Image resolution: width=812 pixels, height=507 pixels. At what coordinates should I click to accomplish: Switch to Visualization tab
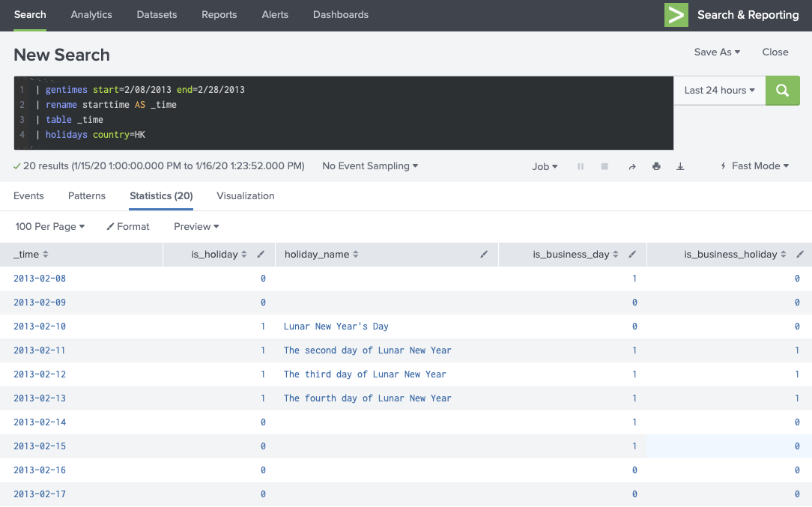[246, 195]
